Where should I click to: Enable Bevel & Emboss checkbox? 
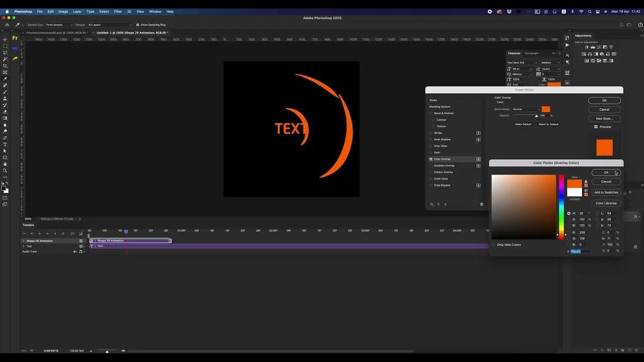click(x=431, y=113)
